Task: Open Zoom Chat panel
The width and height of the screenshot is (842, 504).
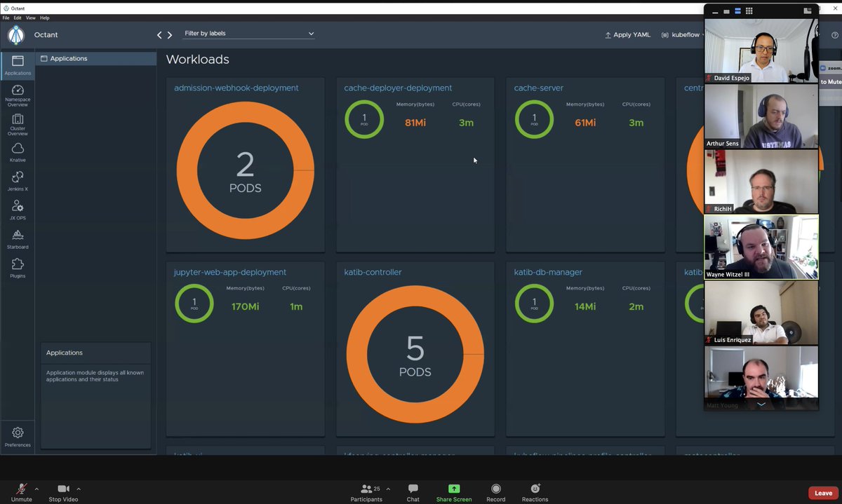Action: pyautogui.click(x=413, y=493)
